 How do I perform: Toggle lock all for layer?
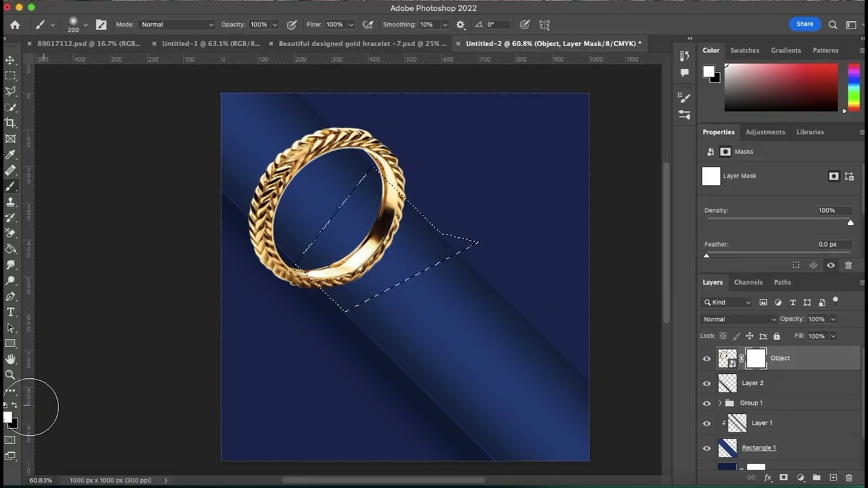pos(776,336)
